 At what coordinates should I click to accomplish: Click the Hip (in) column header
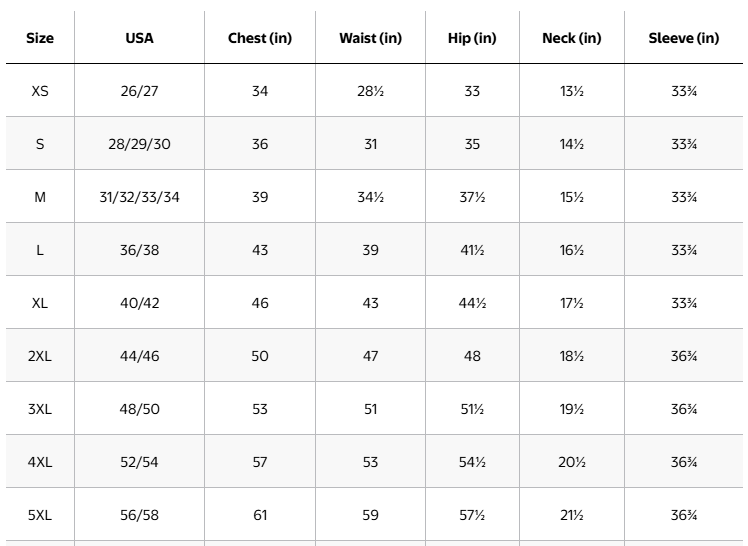472,38
